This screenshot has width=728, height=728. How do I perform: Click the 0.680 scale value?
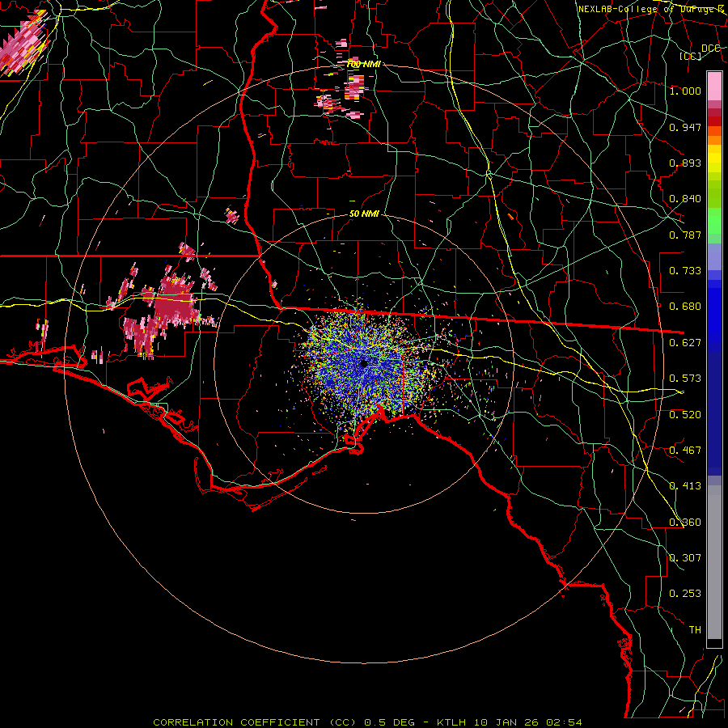[685, 307]
